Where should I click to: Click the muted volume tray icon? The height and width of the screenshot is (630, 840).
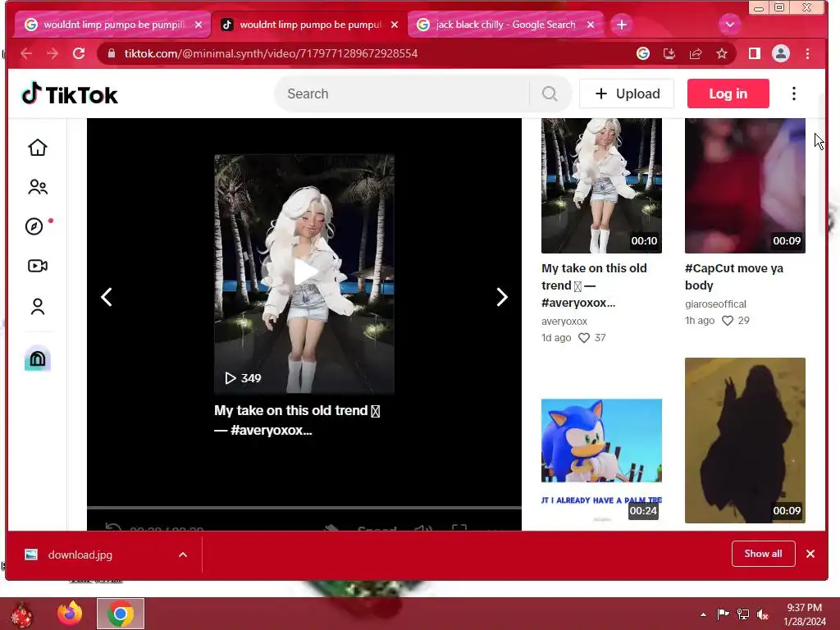click(x=762, y=614)
